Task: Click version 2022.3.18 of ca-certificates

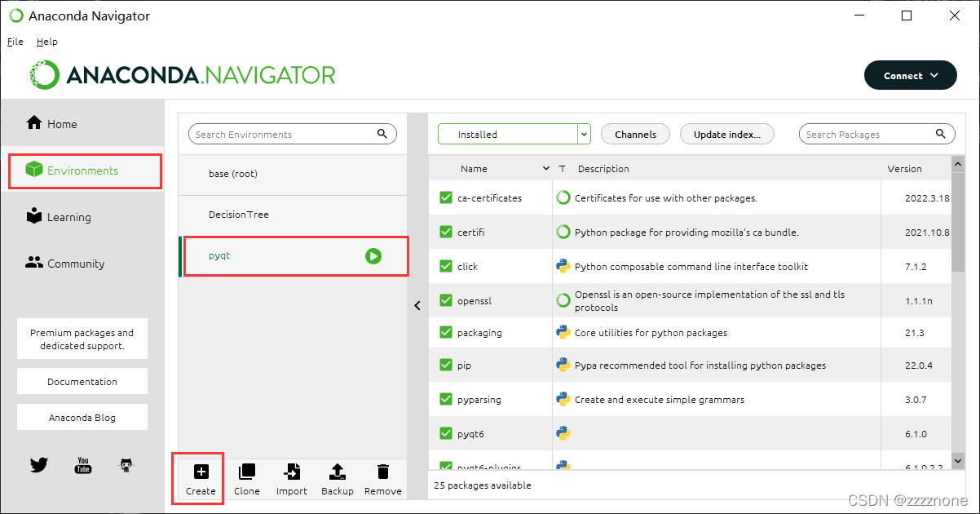Action: (927, 198)
